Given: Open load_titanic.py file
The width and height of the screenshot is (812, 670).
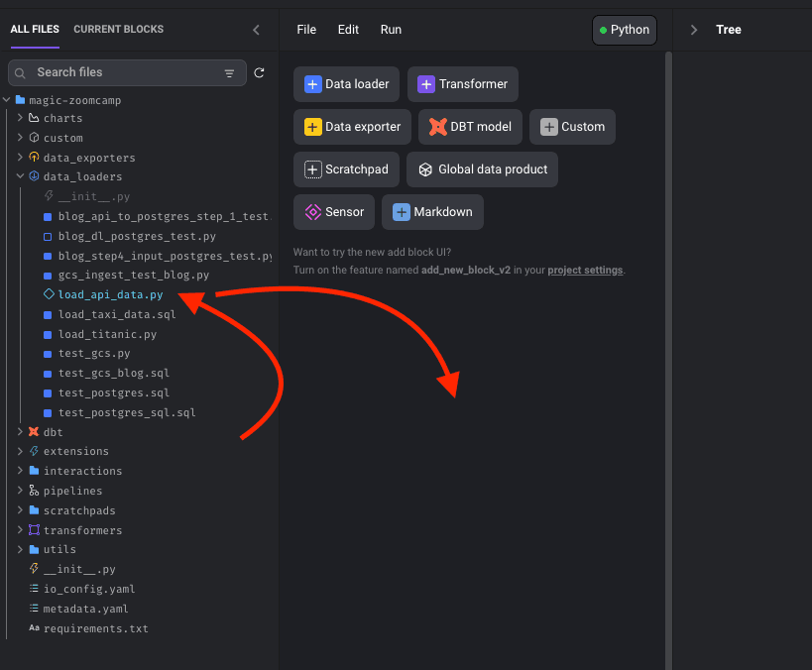Looking at the screenshot, I should pyautogui.click(x=107, y=334).
